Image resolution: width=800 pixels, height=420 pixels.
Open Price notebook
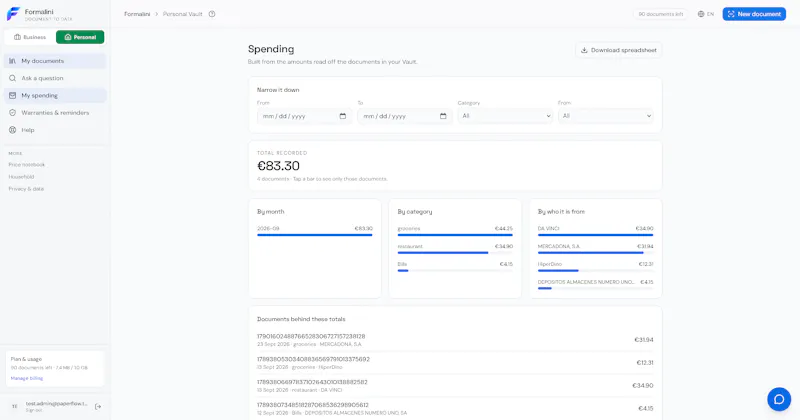tap(27, 164)
